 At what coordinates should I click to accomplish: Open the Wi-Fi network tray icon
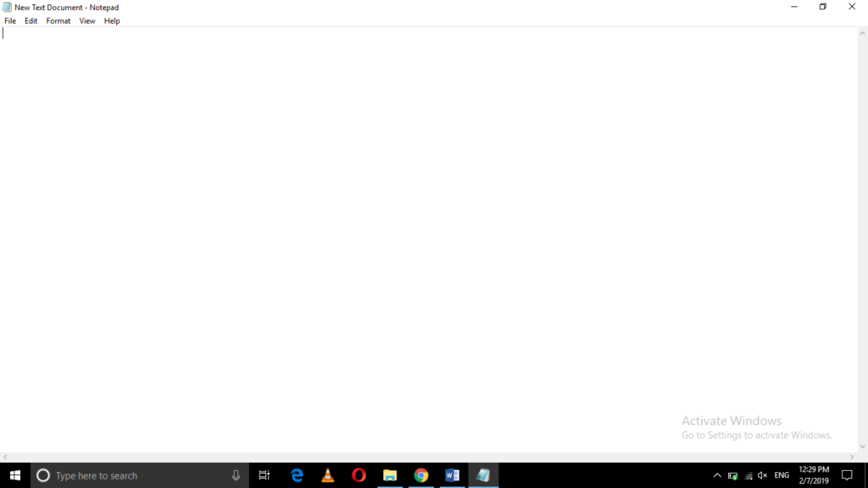(748, 475)
